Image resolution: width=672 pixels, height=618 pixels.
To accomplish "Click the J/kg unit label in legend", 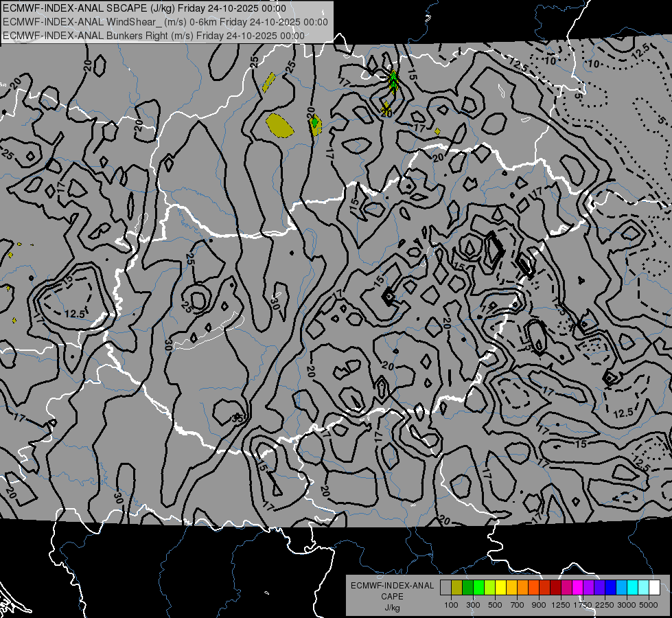I will tap(392, 608).
